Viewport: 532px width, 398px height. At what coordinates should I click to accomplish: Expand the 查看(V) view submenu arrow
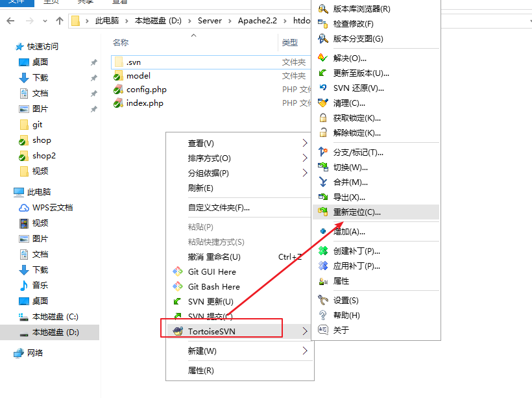pos(305,143)
